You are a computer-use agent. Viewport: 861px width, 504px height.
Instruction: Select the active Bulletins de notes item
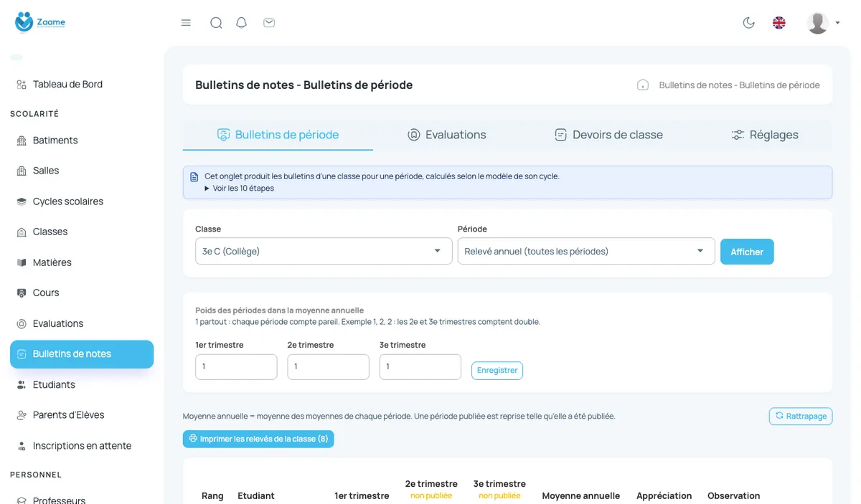(x=82, y=354)
